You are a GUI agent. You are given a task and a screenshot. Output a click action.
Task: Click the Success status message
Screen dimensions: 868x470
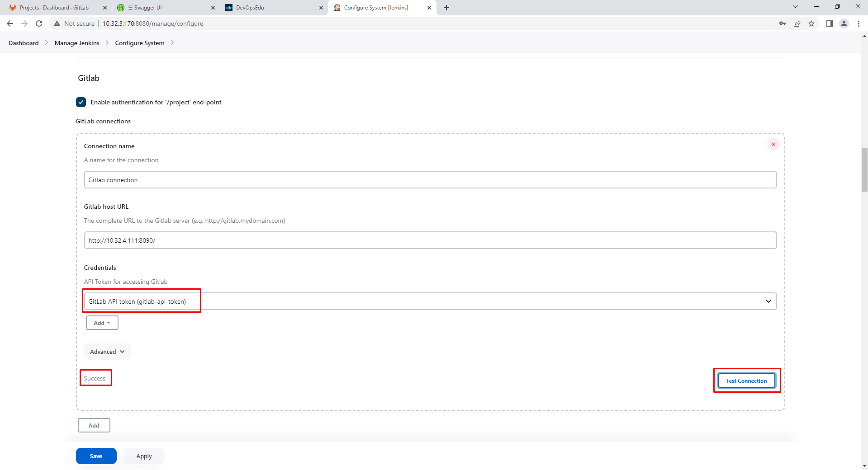(95, 378)
